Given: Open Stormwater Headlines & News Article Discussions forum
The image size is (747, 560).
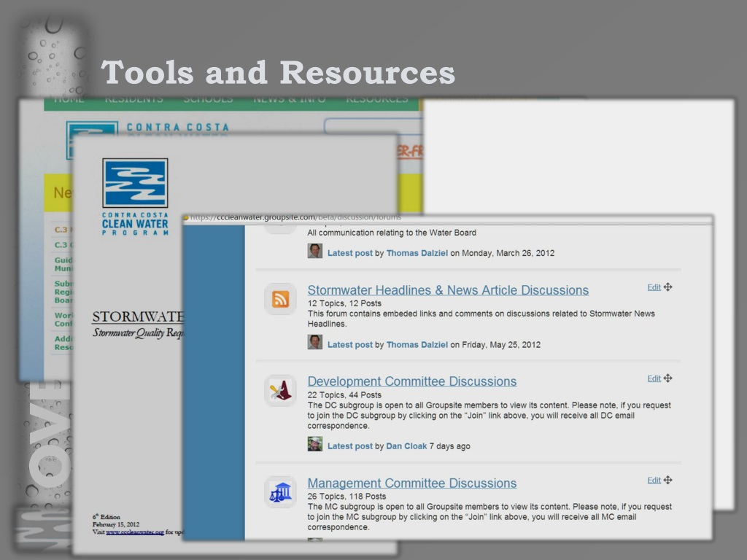Looking at the screenshot, I should point(448,290).
